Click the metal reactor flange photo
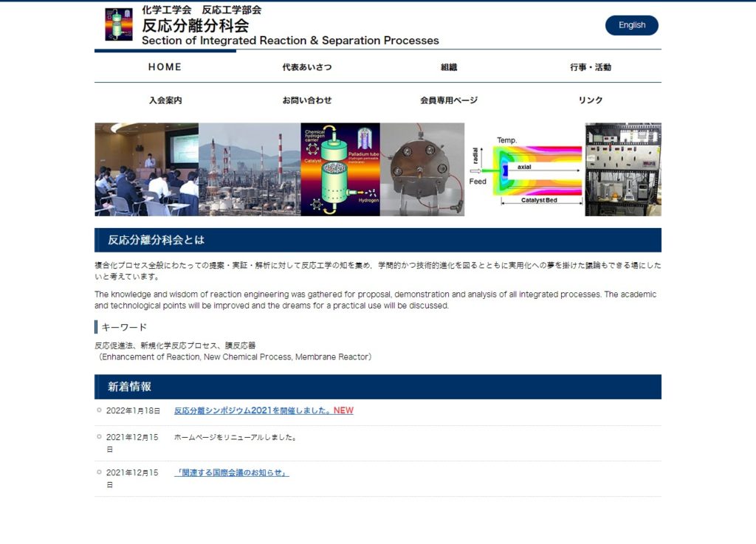Screen dimensions: 756x544 point(422,169)
